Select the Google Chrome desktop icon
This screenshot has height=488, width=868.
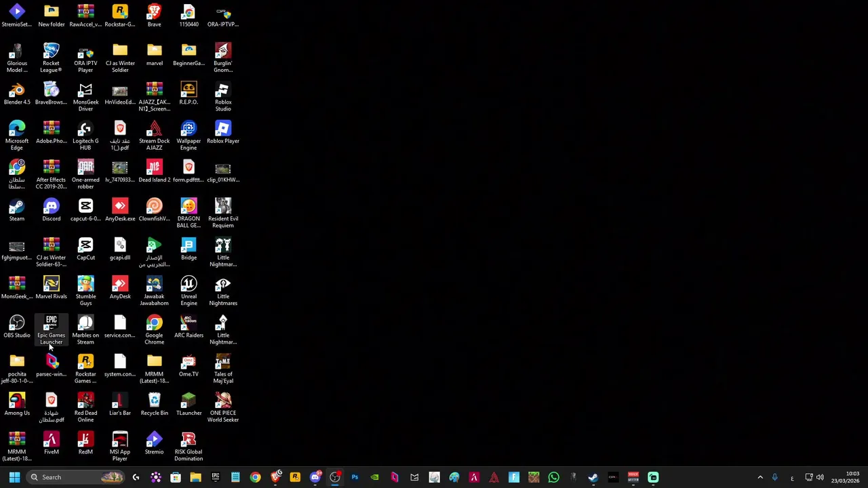(x=154, y=329)
